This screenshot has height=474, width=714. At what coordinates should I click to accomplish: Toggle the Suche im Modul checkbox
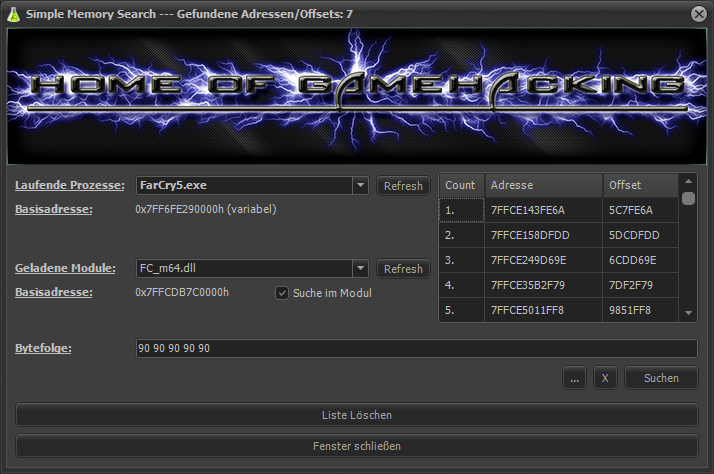tap(282, 293)
